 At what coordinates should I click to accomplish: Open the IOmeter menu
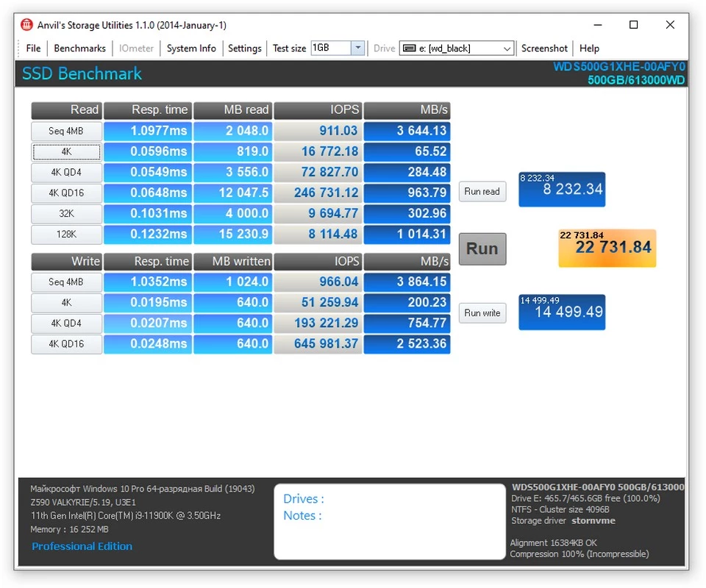[x=136, y=48]
